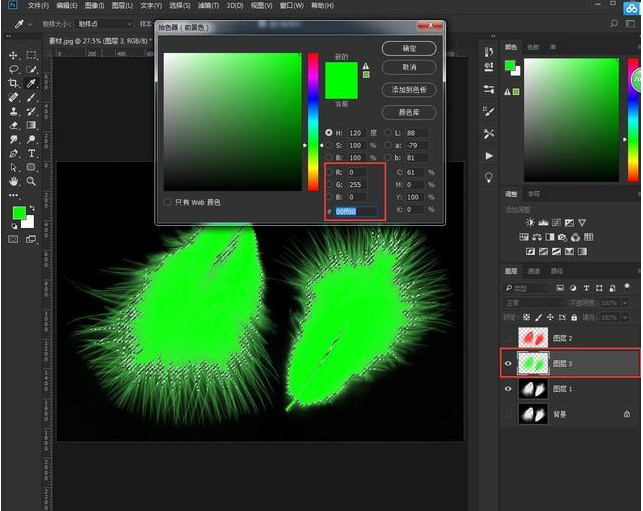Select the Pen tool in toolbar

coord(14,154)
